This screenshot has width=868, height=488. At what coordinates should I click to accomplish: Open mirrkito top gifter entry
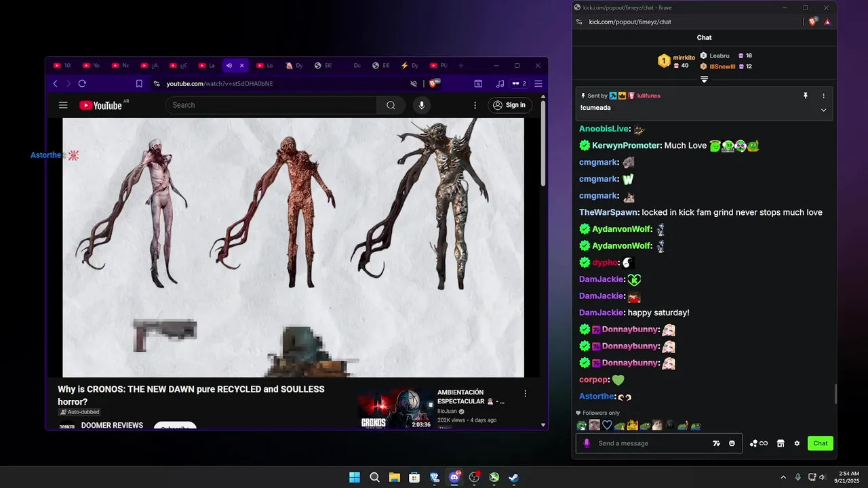point(676,61)
